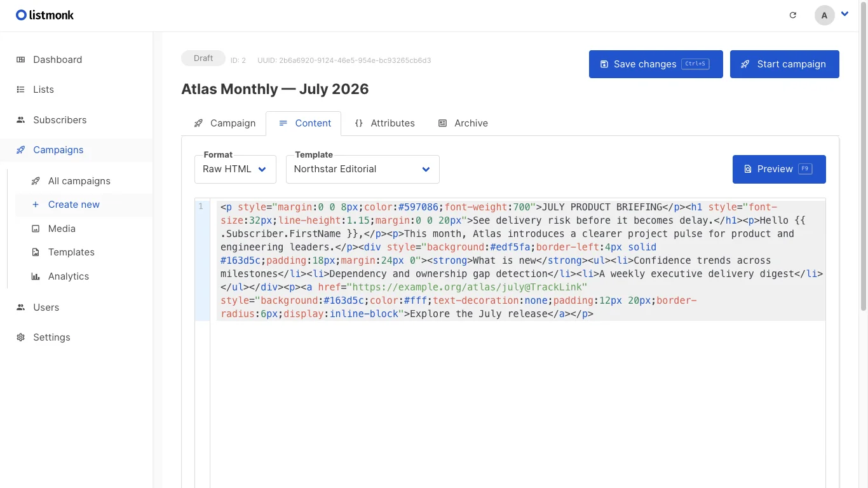Click the rocket icon on Start campaign

745,64
